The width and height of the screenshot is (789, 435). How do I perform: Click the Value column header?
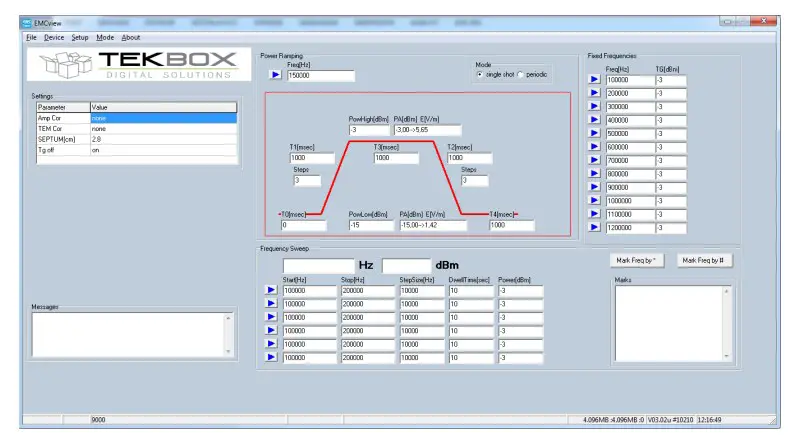pyautogui.click(x=164, y=107)
